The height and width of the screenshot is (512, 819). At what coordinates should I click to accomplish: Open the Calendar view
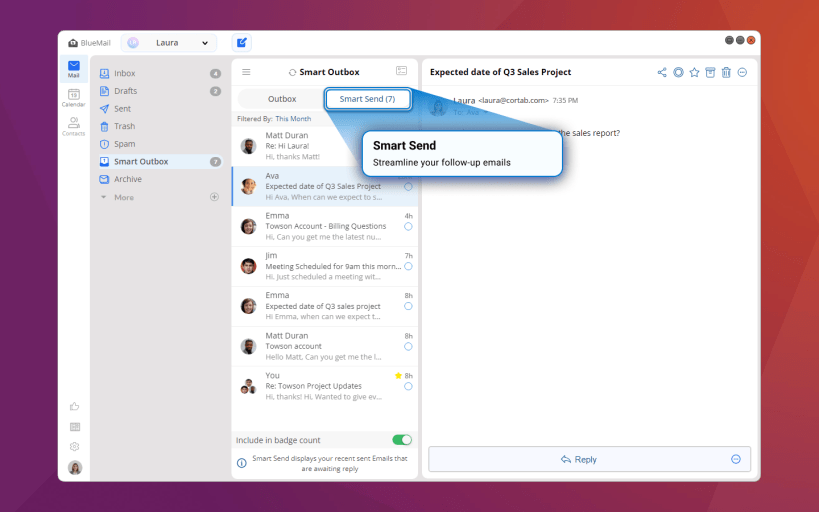coord(74,98)
